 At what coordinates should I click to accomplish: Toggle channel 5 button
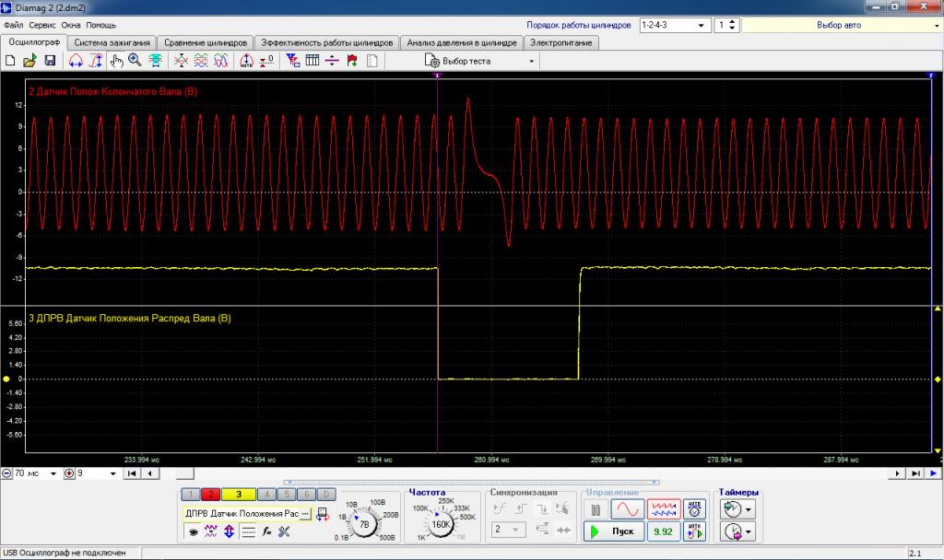pos(287,495)
